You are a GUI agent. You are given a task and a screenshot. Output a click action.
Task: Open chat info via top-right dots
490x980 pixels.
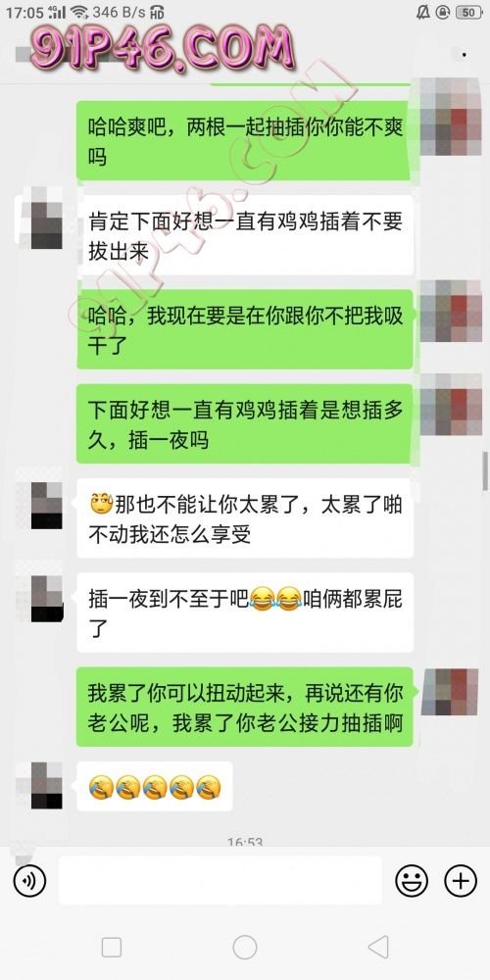pos(464,55)
